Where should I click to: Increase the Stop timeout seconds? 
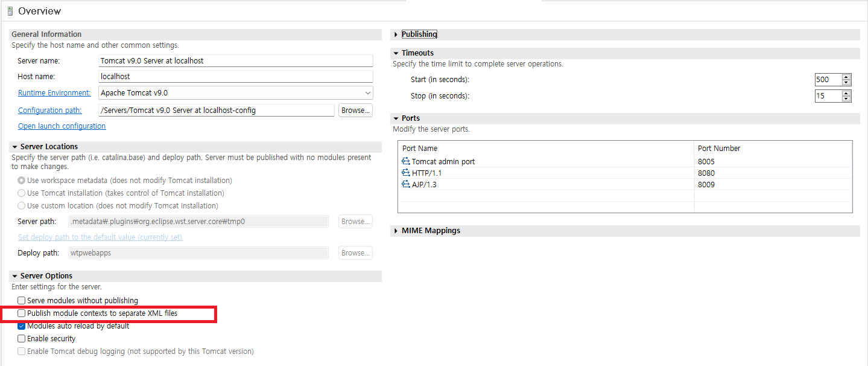pyautogui.click(x=846, y=93)
